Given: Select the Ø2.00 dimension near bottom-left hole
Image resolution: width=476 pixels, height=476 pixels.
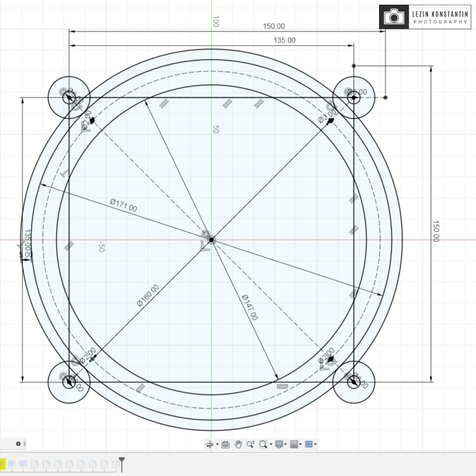Looking at the screenshot, I should pyautogui.click(x=88, y=356).
